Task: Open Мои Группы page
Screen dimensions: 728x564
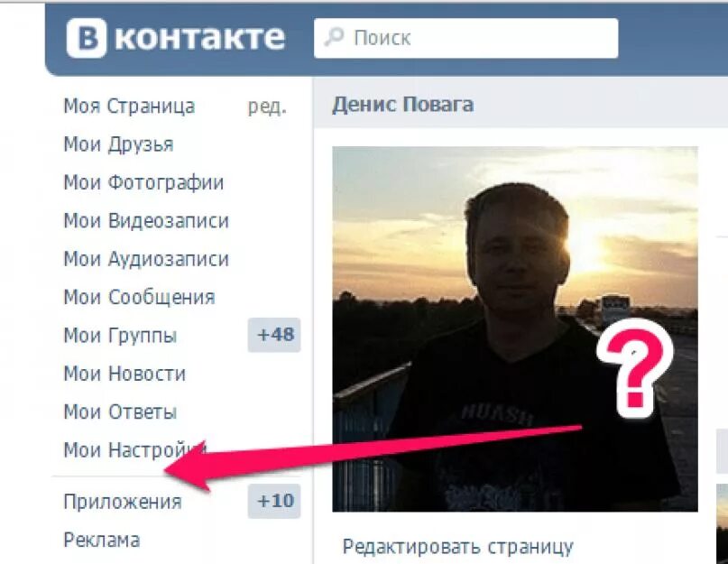Action: (120, 335)
